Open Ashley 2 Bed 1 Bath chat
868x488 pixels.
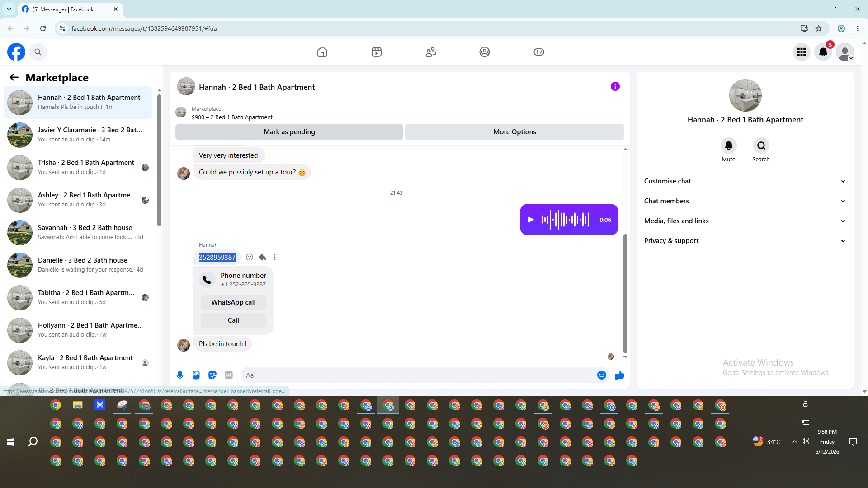click(x=78, y=200)
